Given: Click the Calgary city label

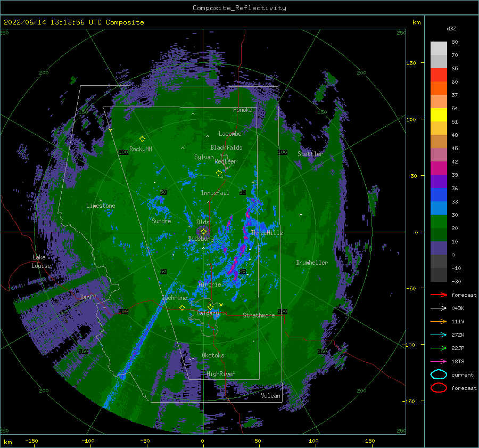Looking at the screenshot, I should (x=208, y=313).
